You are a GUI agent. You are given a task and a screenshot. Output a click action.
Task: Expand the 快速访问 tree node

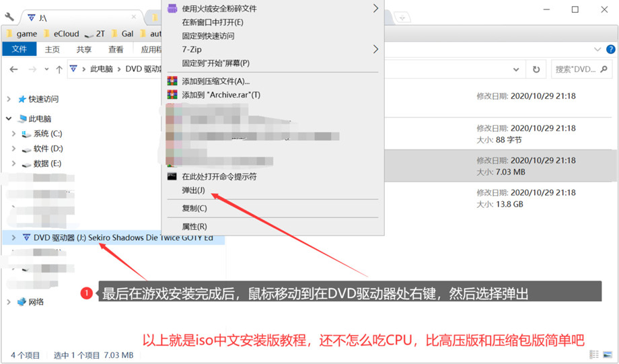tap(9, 99)
